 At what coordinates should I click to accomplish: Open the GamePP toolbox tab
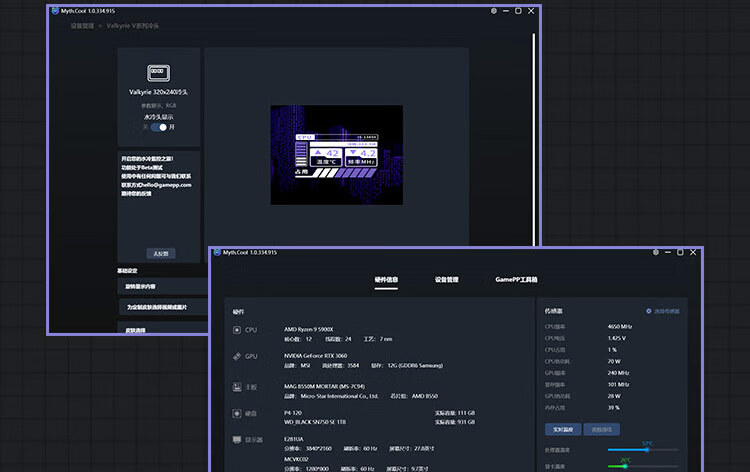coord(516,280)
